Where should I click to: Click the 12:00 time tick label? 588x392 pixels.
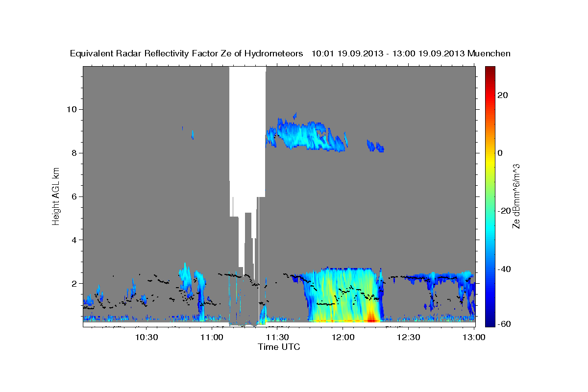(343, 337)
